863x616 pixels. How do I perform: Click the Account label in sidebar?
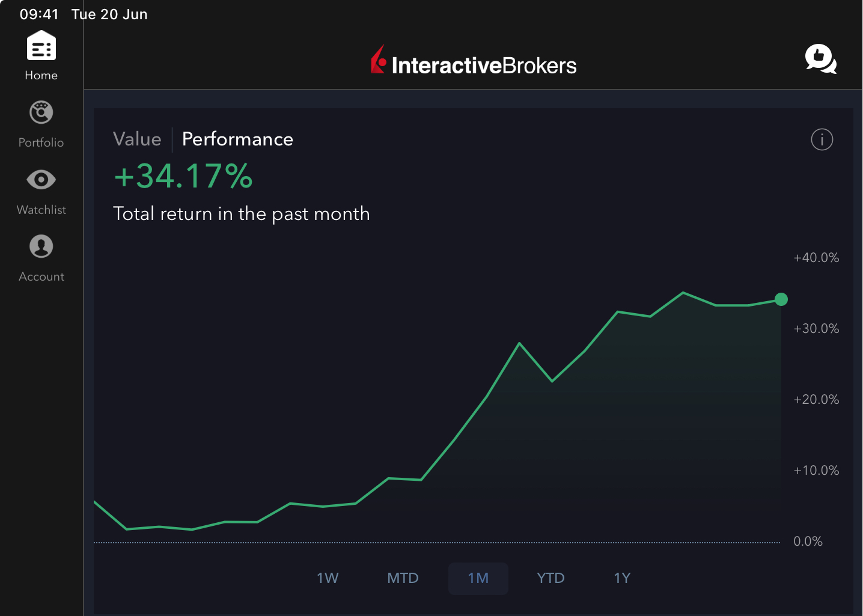(x=41, y=276)
